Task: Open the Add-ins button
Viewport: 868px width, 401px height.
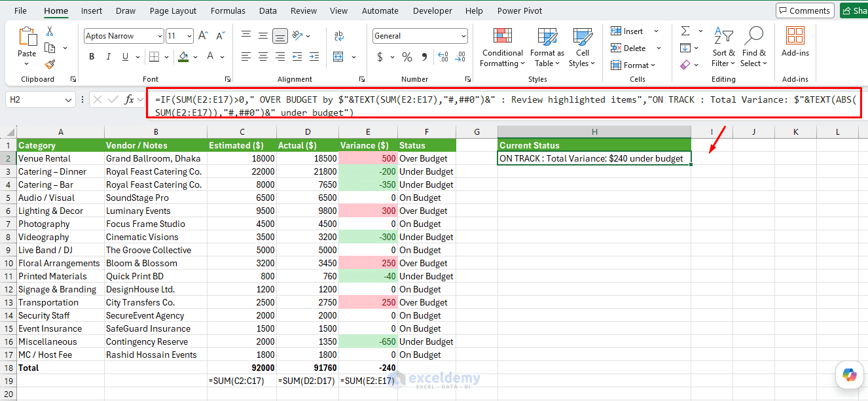Action: tap(795, 43)
